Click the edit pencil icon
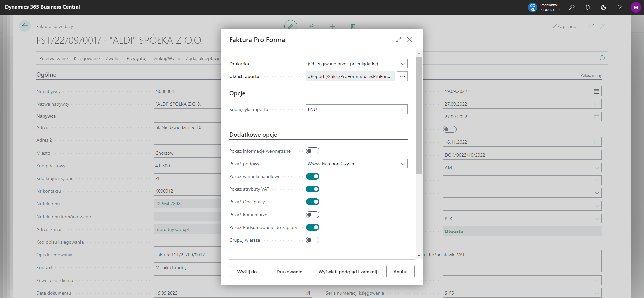Screen dimensions: 644x298 click(291, 26)
